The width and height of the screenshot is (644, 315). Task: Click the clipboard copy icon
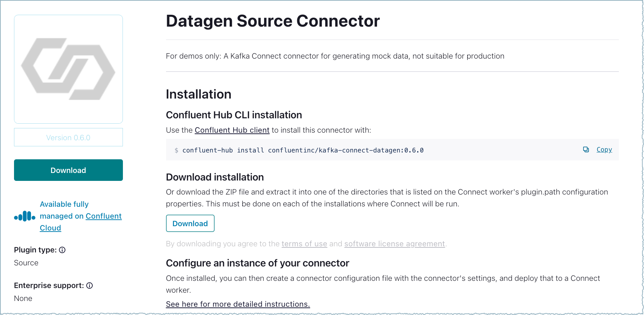point(586,150)
